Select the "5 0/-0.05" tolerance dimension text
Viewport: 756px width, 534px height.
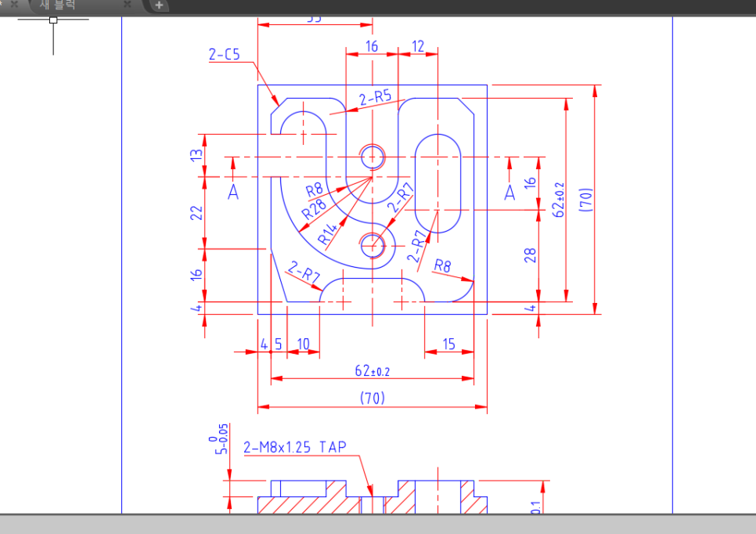point(219,439)
